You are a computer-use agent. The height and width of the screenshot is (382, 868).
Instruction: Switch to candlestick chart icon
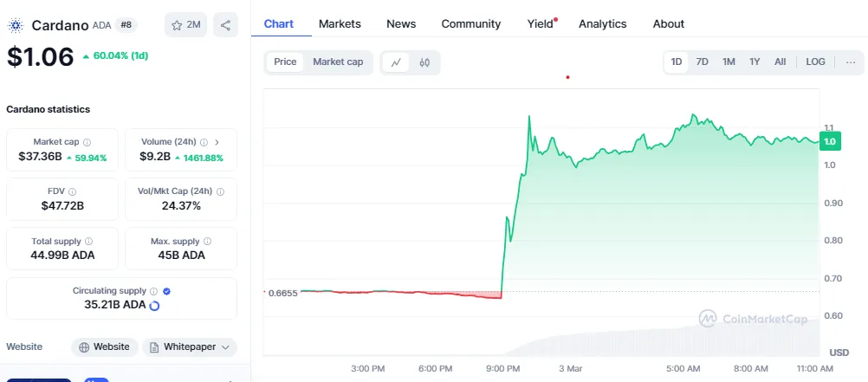(424, 62)
